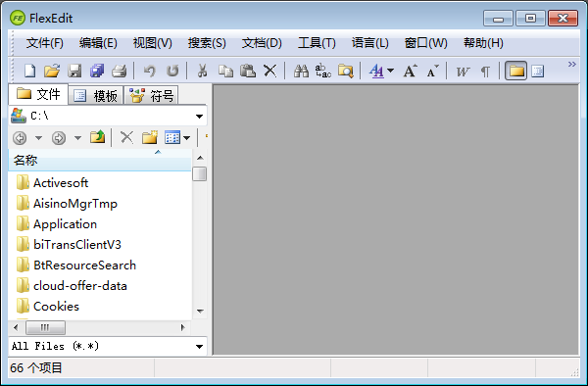Open the 视图(V) menu
The height and width of the screenshot is (386, 588).
(x=153, y=43)
